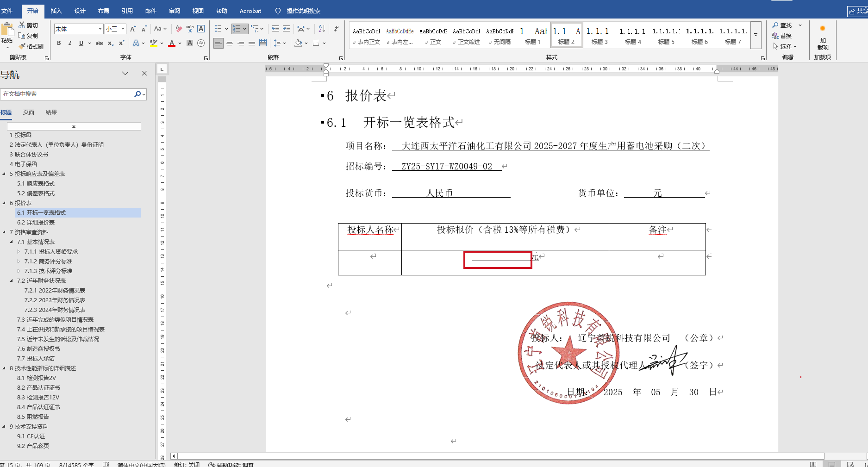This screenshot has height=467, width=868.
Task: Toggle Bold formatting
Action: pyautogui.click(x=59, y=43)
